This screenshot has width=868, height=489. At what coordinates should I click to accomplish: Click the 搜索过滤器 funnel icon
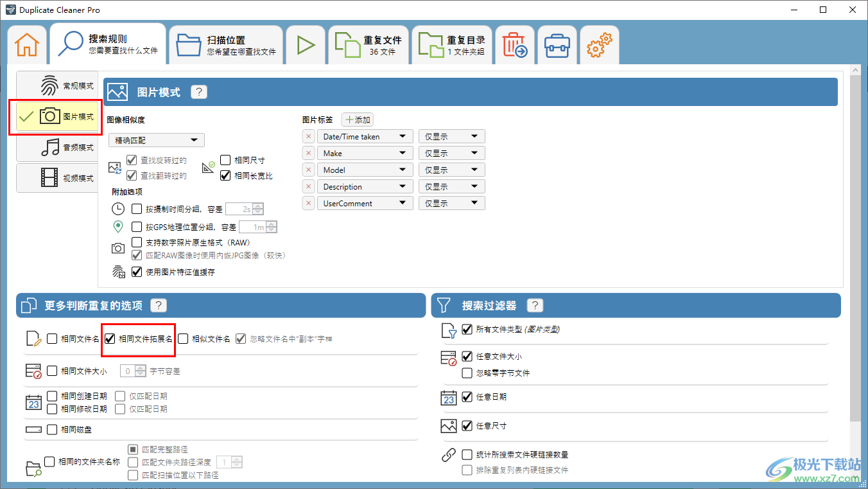[444, 305]
